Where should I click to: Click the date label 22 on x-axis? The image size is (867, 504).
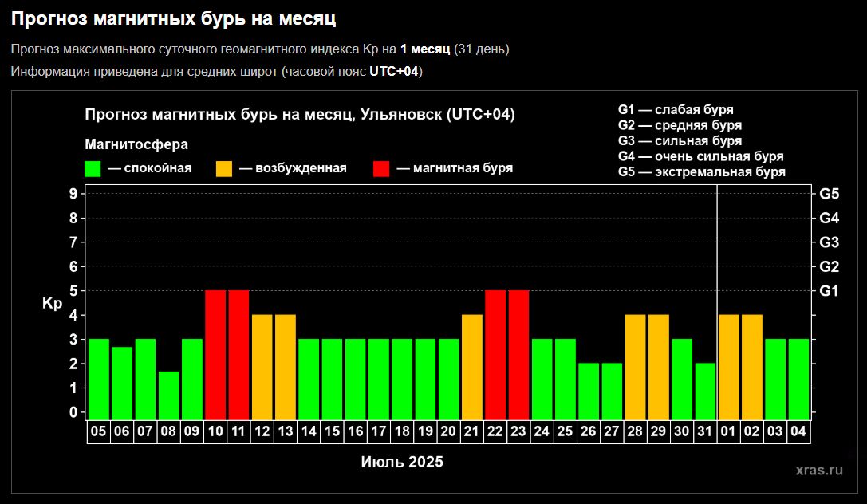click(495, 431)
